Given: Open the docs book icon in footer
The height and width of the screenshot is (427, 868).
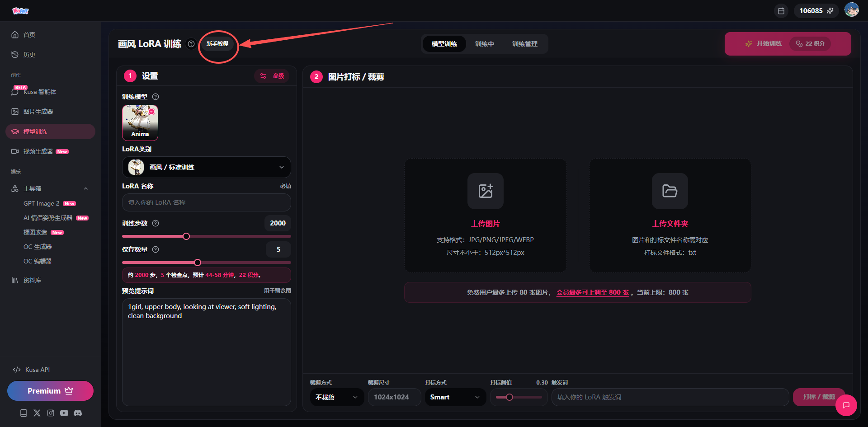Looking at the screenshot, I should pyautogui.click(x=24, y=413).
